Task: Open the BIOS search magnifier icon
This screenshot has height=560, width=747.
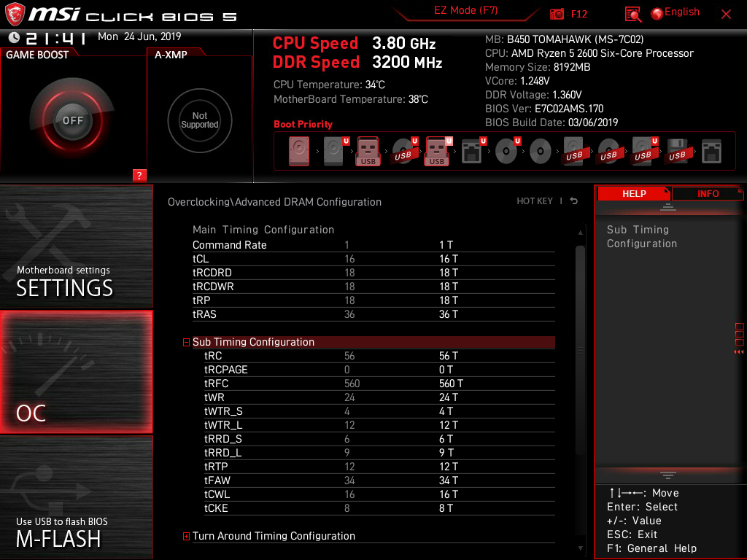Action: pos(632,15)
